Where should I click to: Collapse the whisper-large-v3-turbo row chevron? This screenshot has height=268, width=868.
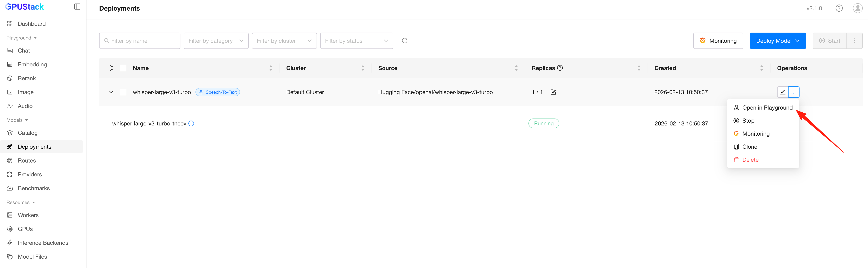111,92
